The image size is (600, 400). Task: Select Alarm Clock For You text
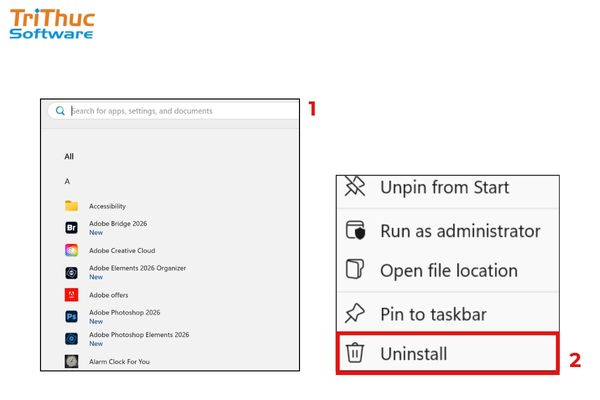coord(119,361)
